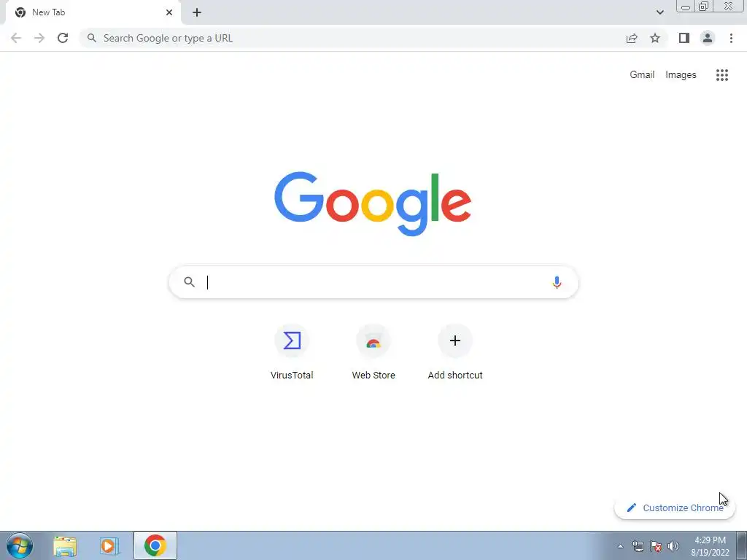Bookmark this tab with the star icon

tap(655, 38)
